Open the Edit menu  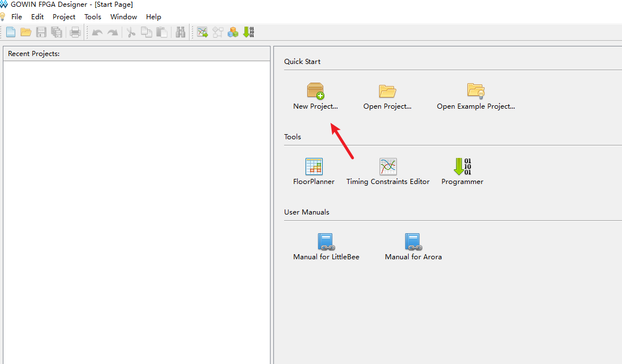coord(37,16)
